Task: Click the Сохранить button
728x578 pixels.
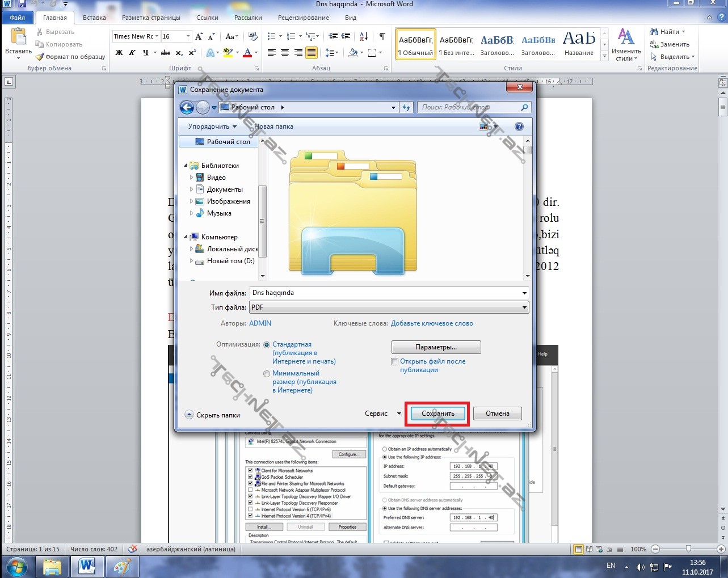Action: tap(437, 414)
